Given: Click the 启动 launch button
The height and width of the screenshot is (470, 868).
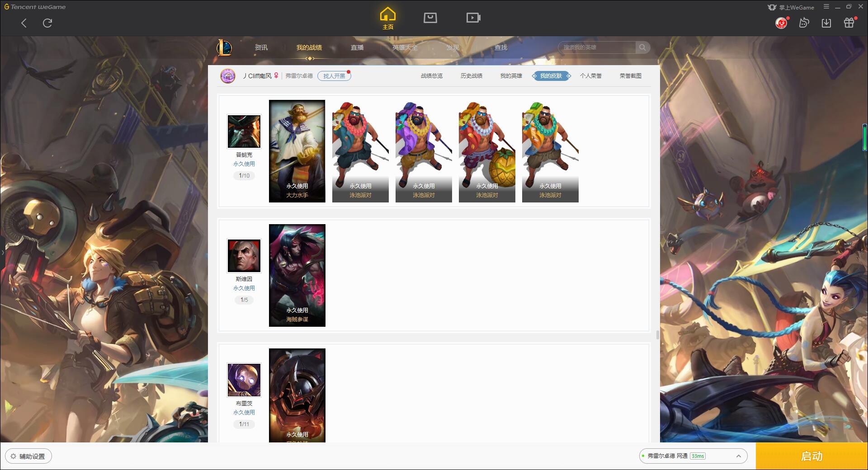Looking at the screenshot, I should click(812, 456).
